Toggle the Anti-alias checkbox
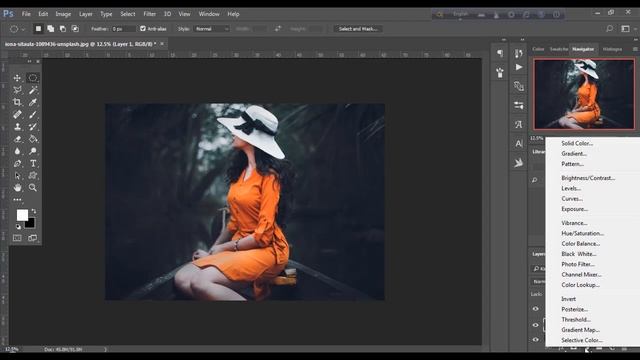Viewport: 640px width, 360px height. click(x=143, y=29)
